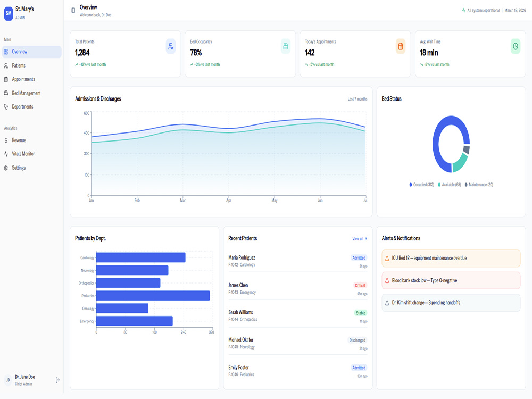
Task: Click the systems operational pulse icon
Action: tap(463, 11)
